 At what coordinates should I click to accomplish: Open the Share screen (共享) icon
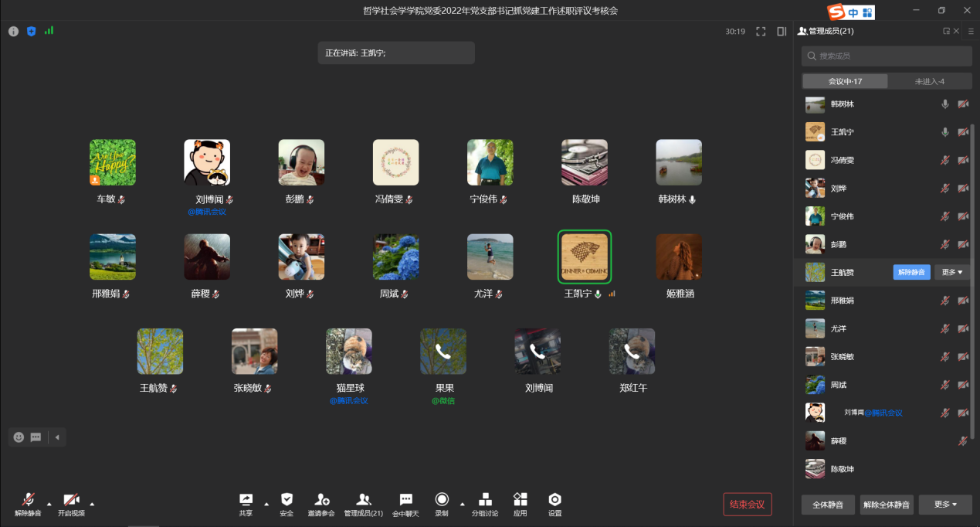point(246,500)
